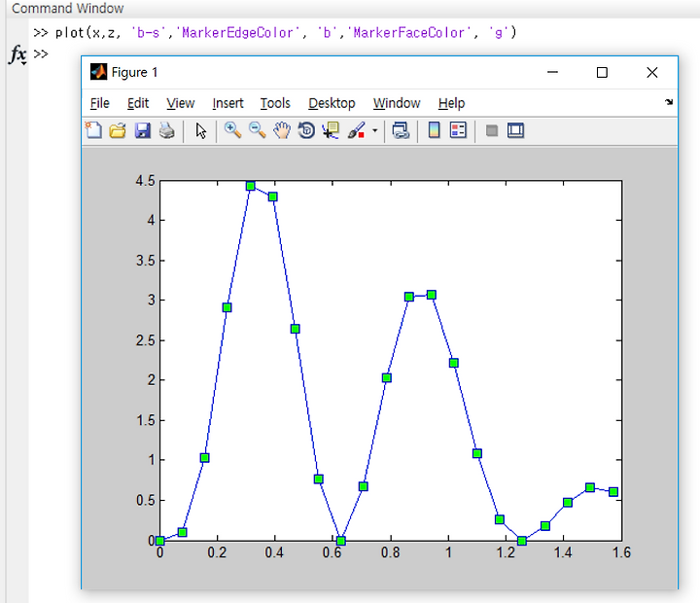Click the Link Plot toolbar icon
This screenshot has height=603, width=700.
click(x=401, y=130)
